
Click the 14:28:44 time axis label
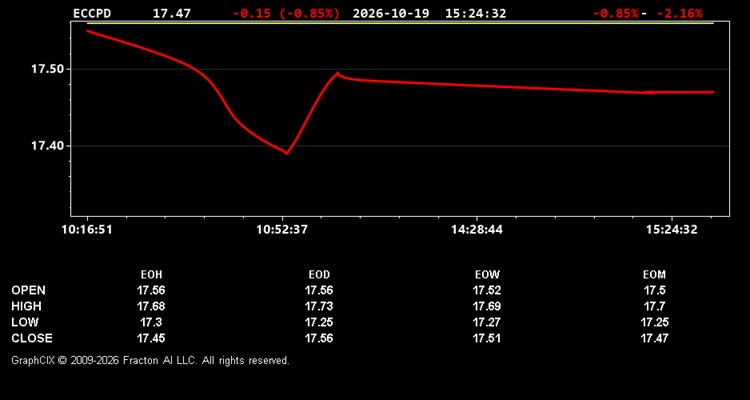(477, 230)
